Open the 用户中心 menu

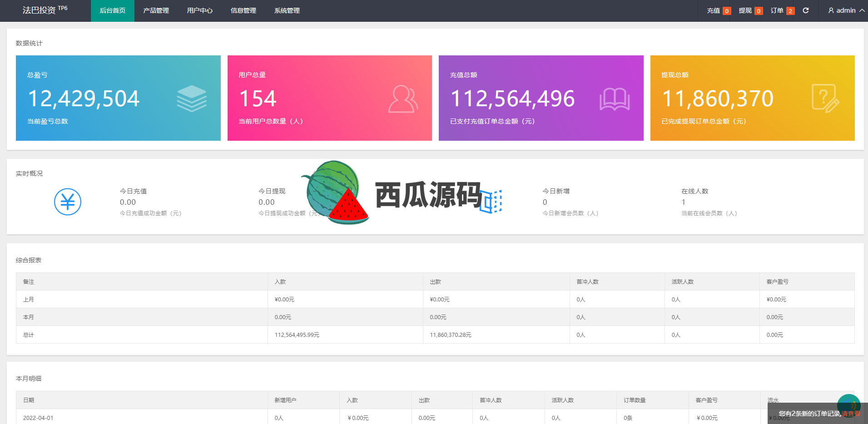click(200, 10)
